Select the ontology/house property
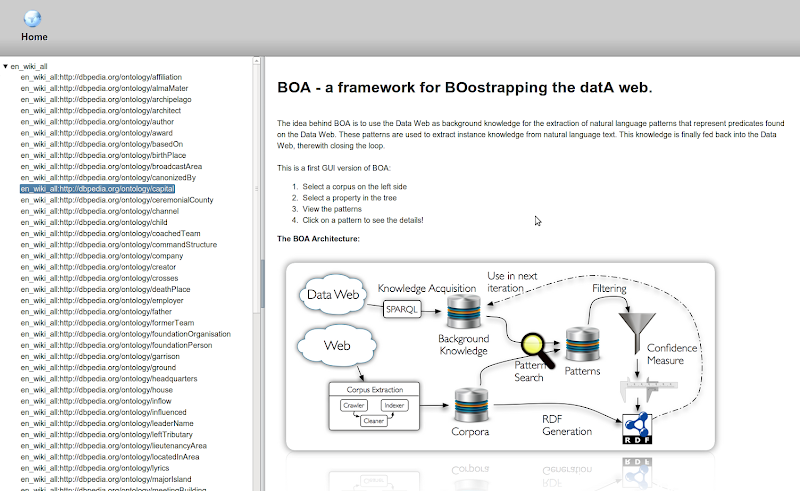 tap(96, 390)
